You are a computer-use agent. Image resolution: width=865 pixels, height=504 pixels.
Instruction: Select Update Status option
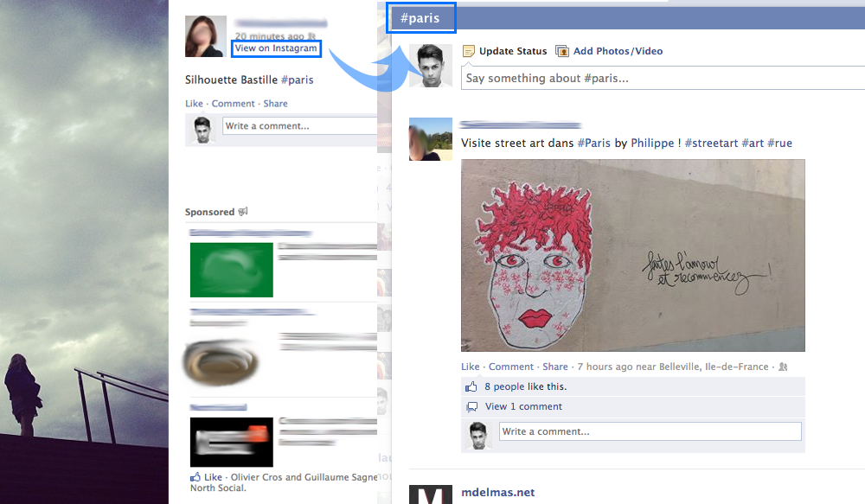513,51
